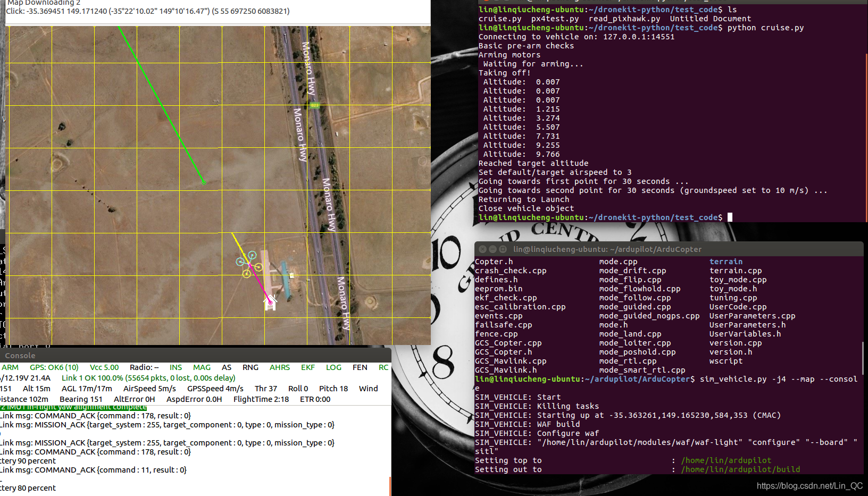Maximize the ArduCopter terminal window
Image resolution: width=868 pixels, height=496 pixels.
[x=503, y=249]
